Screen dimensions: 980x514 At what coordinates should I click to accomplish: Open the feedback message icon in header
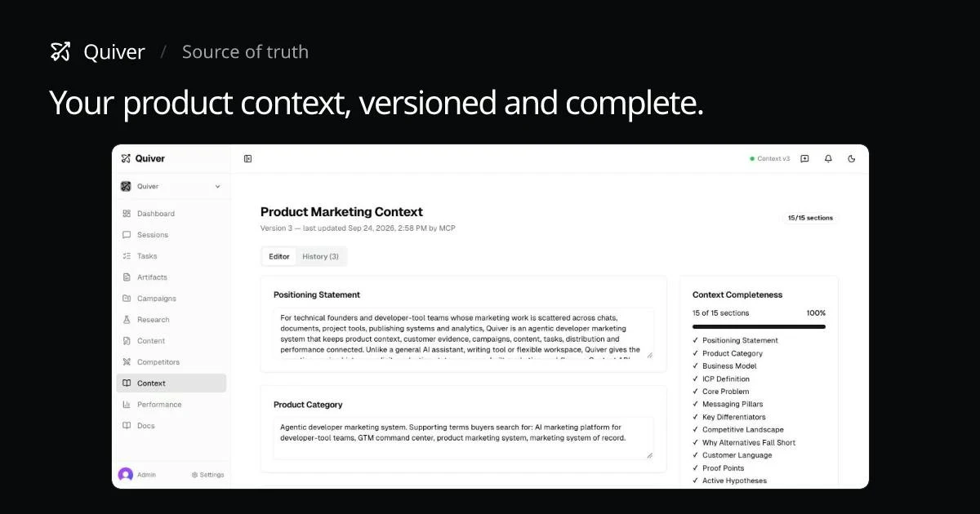[x=804, y=159]
